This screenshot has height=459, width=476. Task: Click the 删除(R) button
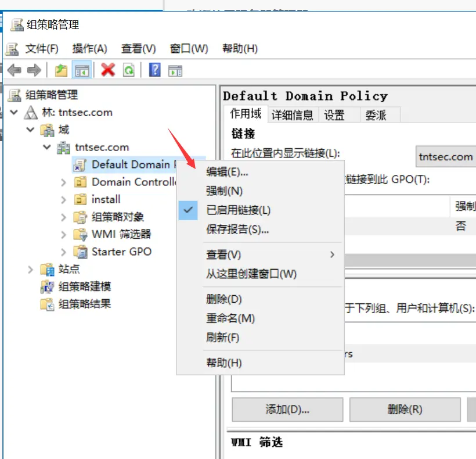(x=405, y=410)
